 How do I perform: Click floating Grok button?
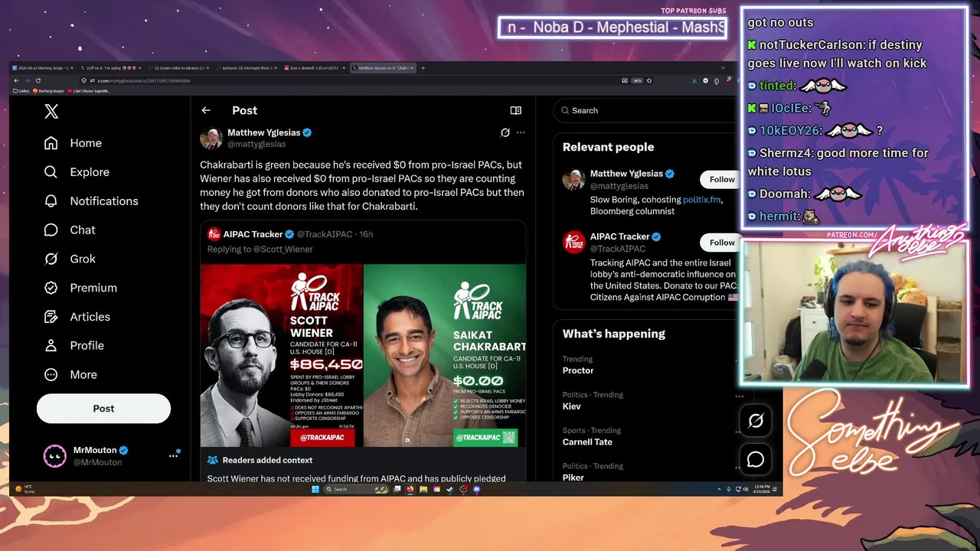coord(756,421)
